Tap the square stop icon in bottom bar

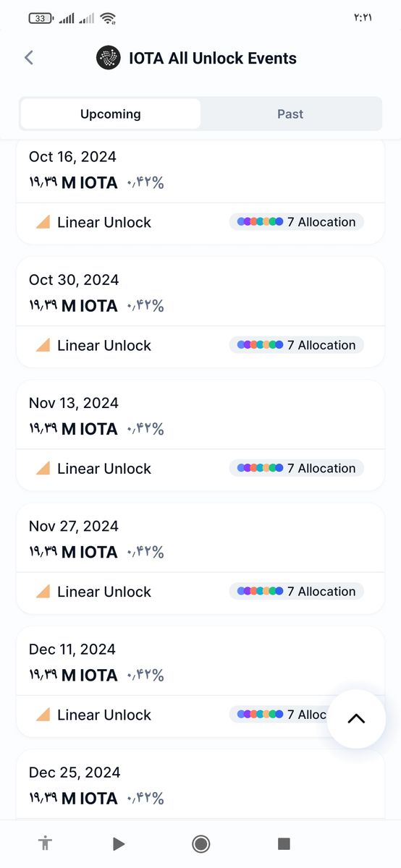(284, 843)
